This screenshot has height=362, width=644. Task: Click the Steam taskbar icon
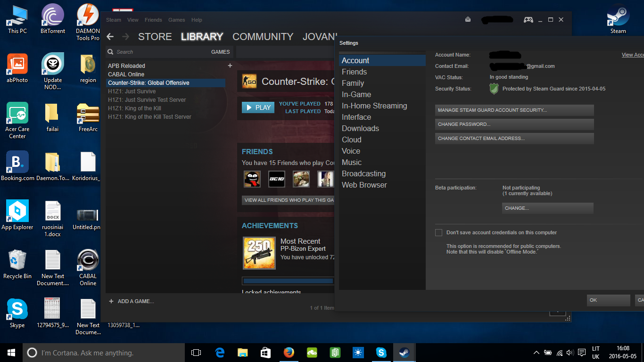(x=404, y=353)
